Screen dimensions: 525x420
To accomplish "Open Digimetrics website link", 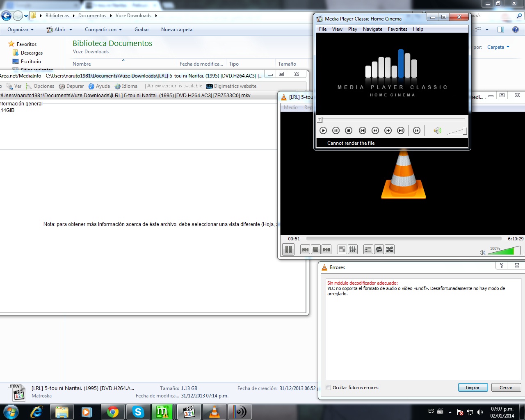I will click(231, 86).
